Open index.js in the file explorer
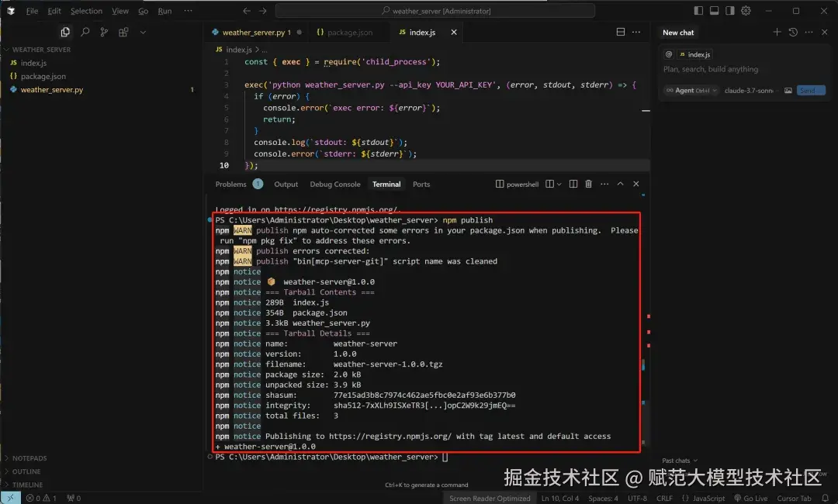Screen dimensions: 838x504 [x=33, y=63]
